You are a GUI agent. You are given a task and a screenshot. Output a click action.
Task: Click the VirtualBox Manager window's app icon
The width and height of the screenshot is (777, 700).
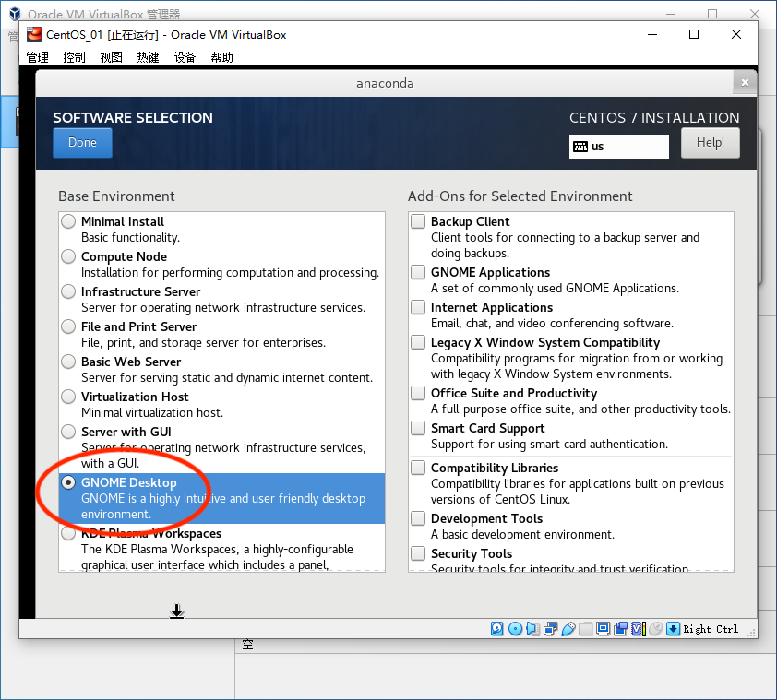point(16,14)
